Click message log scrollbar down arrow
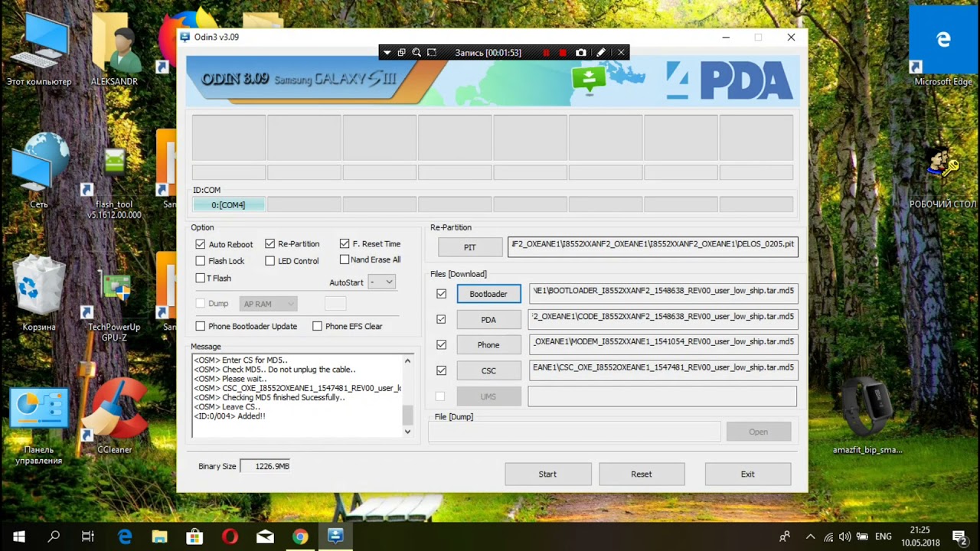 tap(407, 432)
